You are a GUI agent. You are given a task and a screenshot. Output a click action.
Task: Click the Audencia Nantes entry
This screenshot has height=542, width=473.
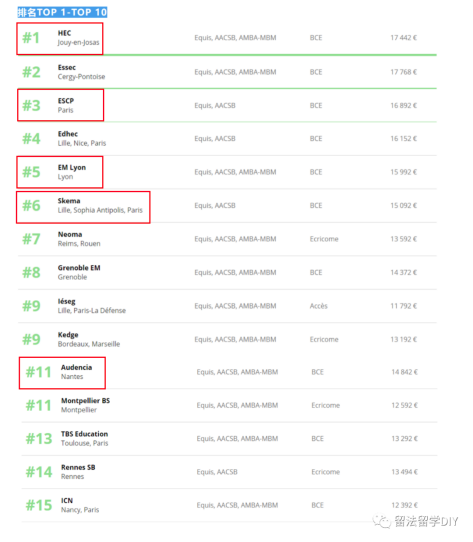point(62,373)
